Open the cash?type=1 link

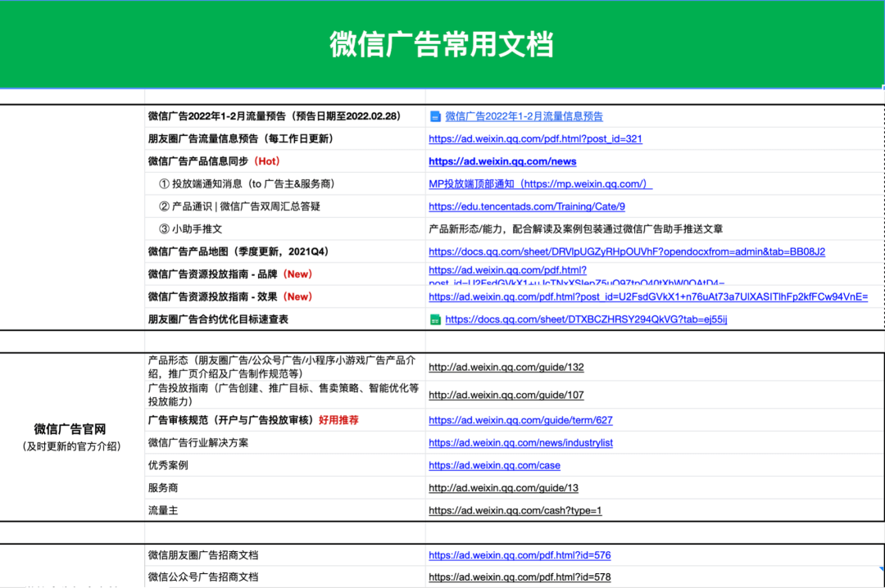(x=515, y=511)
